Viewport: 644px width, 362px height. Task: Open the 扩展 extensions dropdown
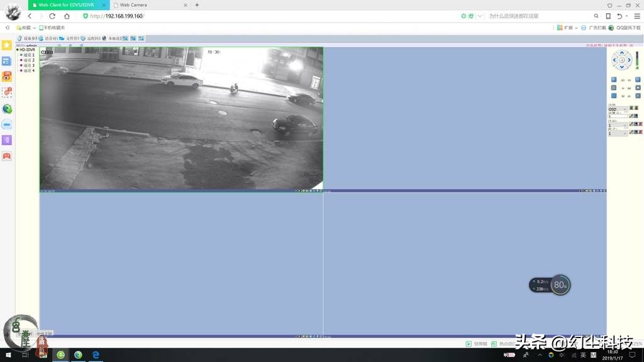[567, 28]
